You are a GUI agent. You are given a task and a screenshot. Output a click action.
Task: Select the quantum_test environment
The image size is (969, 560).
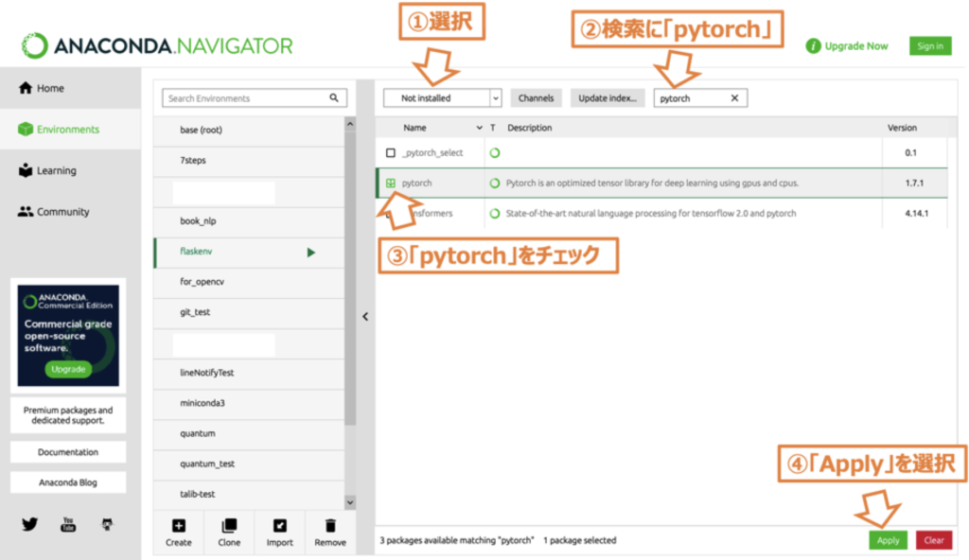(249, 464)
